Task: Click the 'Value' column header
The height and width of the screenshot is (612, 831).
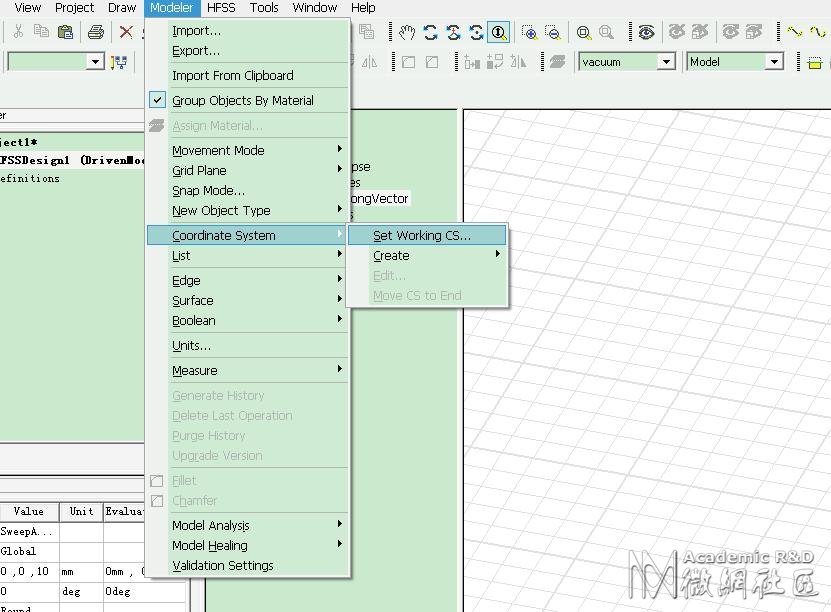Action: tap(29, 511)
